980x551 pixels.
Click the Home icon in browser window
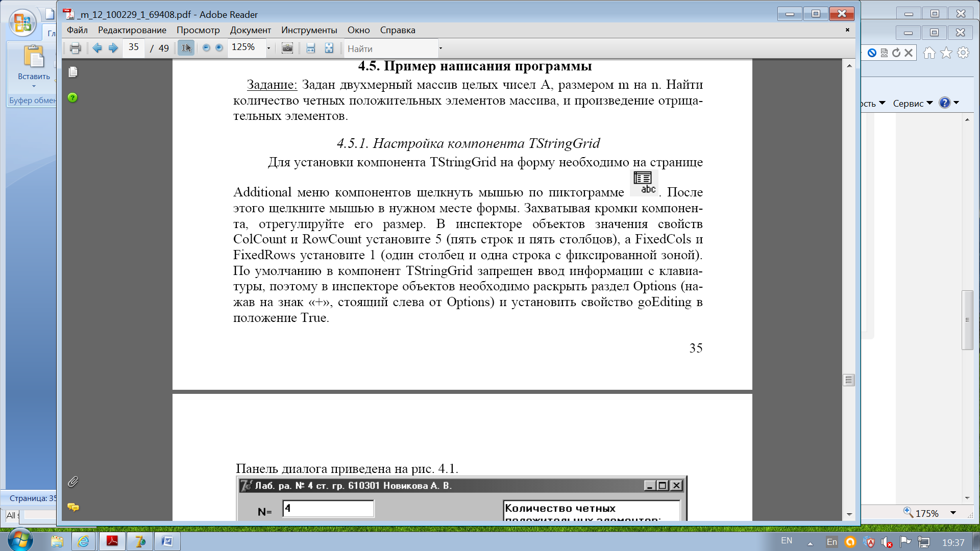929,53
